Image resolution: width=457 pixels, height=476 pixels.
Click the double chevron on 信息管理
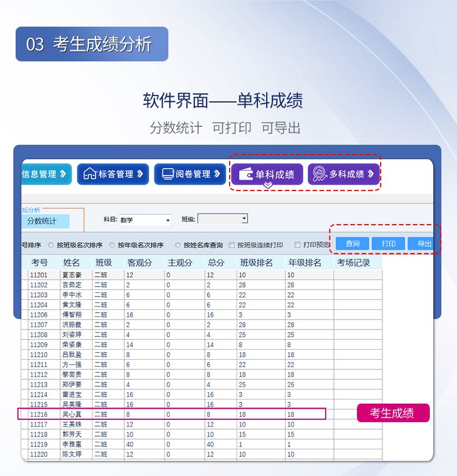coord(63,174)
